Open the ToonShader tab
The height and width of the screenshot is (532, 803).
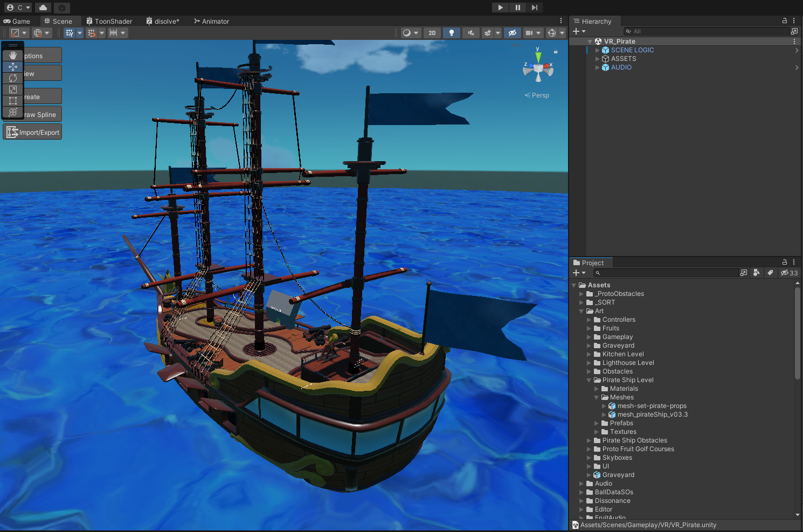point(109,21)
